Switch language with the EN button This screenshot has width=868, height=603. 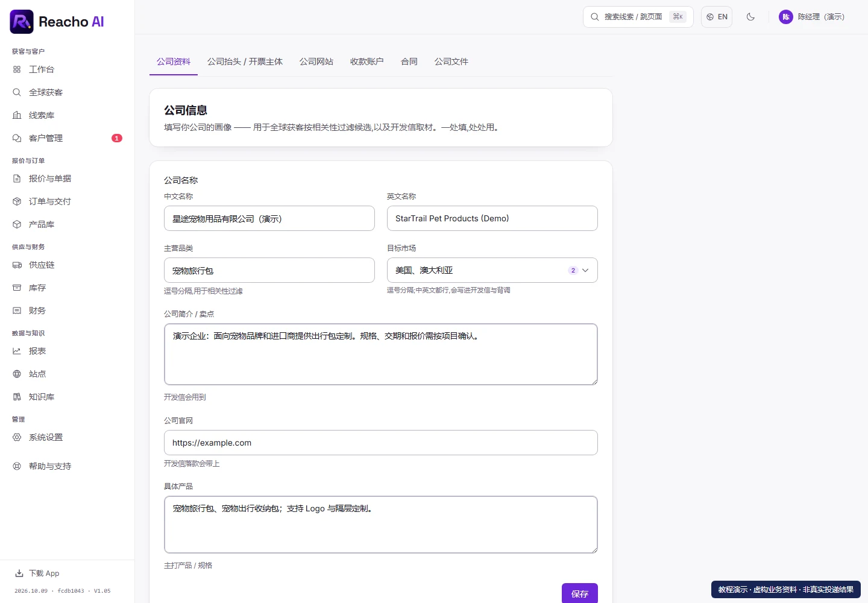[717, 17]
